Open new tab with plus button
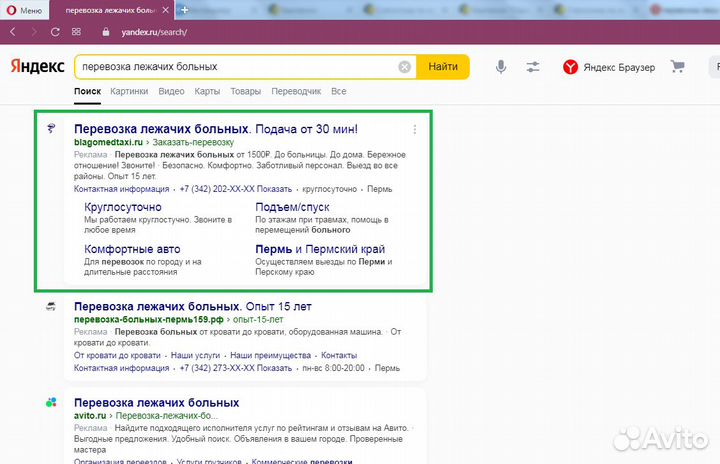 click(x=184, y=10)
